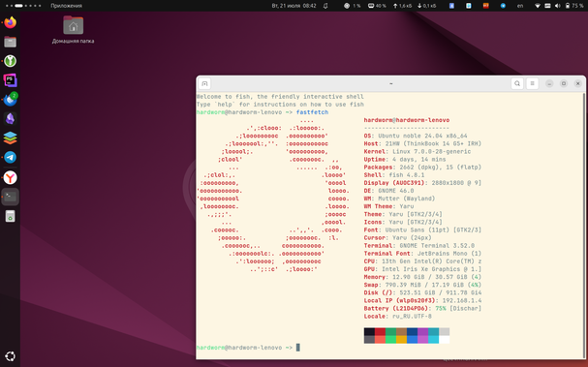This screenshot has height=367, width=588.
Task: Click the workspace indicator dots
Action: pos(23,6)
